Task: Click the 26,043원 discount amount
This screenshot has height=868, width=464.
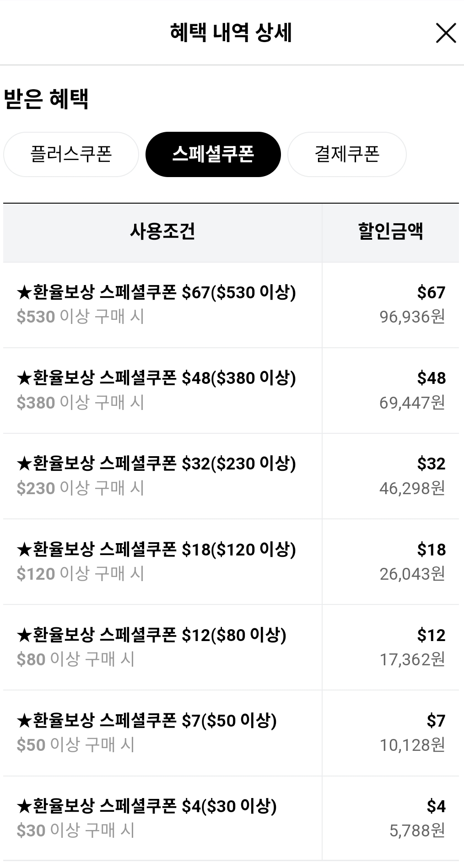Action: pyautogui.click(x=412, y=574)
